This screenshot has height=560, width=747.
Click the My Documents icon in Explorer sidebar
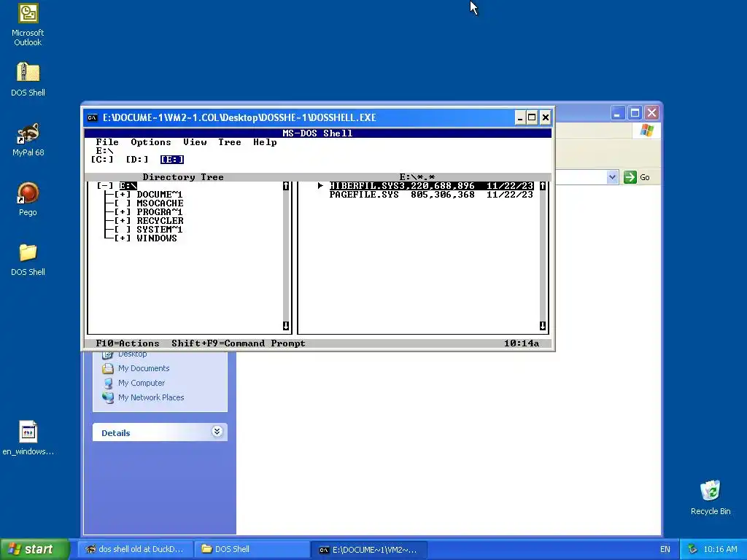pyautogui.click(x=108, y=368)
